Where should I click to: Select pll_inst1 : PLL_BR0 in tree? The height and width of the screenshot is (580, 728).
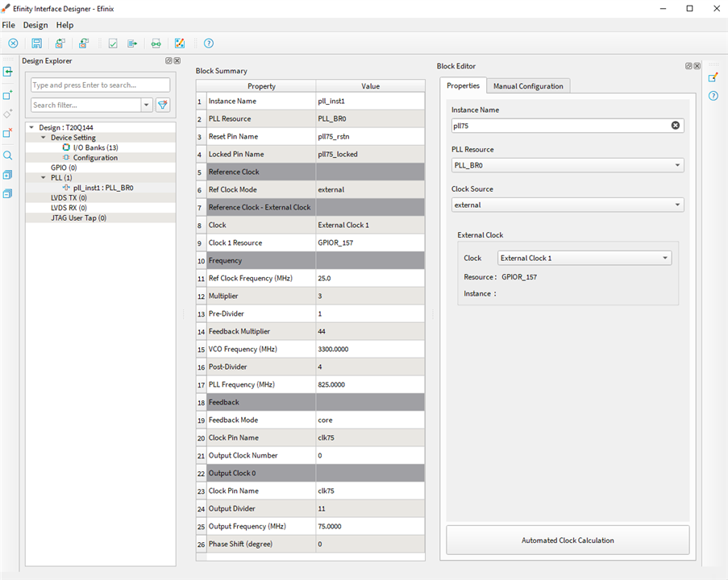coord(103,188)
